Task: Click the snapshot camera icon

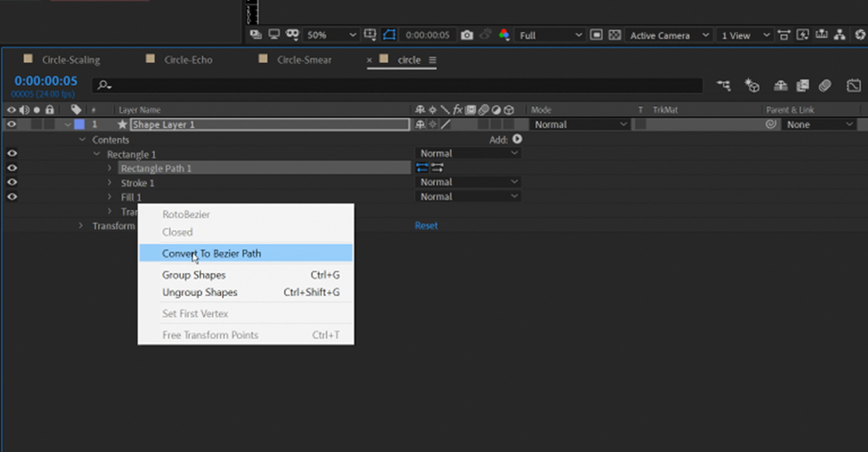Action: tap(467, 35)
